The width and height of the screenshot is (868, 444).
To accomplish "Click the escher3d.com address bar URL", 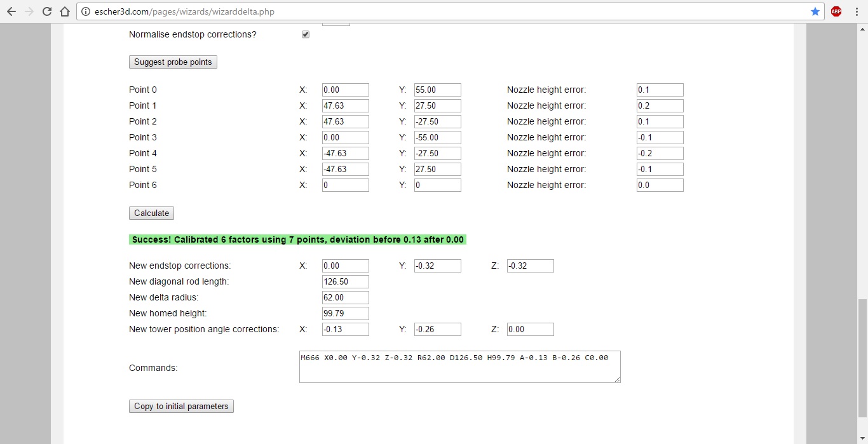I will (184, 11).
